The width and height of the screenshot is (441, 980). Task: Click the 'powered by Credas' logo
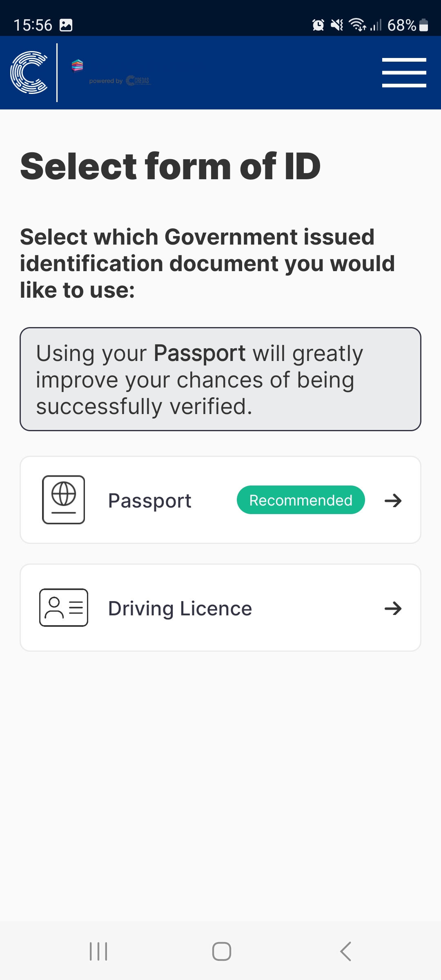click(120, 81)
